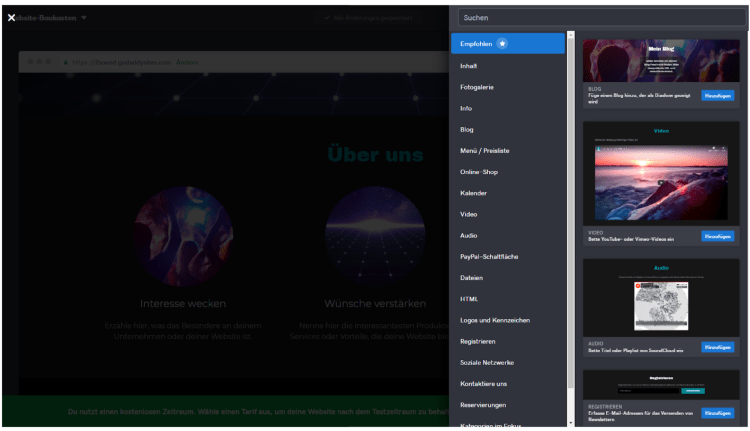This screenshot has height=431, width=750.
Task: Click the star icon next to Empfohlen
Action: pos(502,44)
